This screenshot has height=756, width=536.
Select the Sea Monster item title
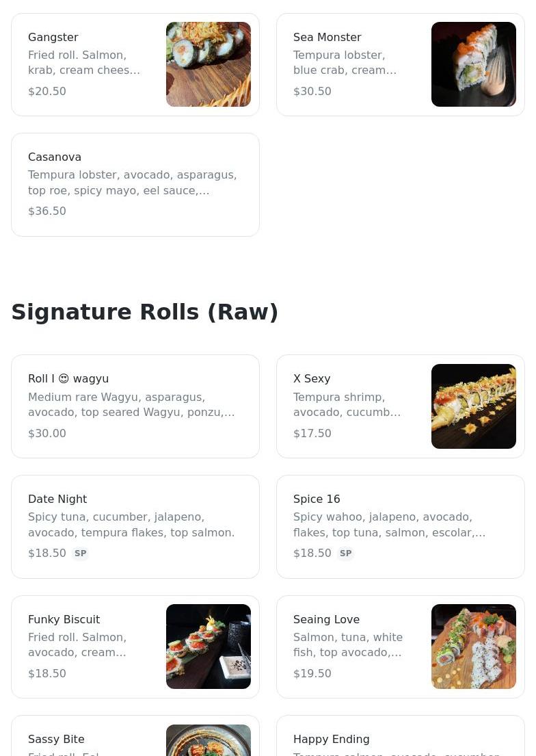click(x=327, y=38)
